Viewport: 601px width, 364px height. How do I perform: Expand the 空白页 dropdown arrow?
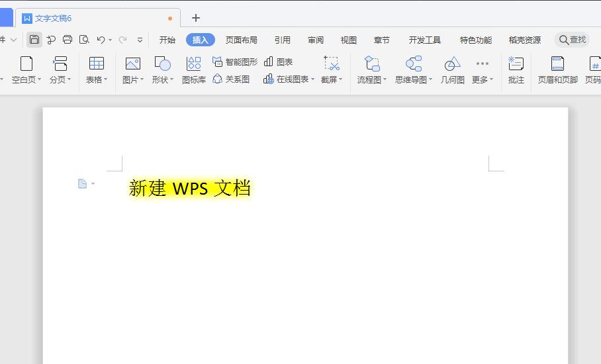click(39, 79)
